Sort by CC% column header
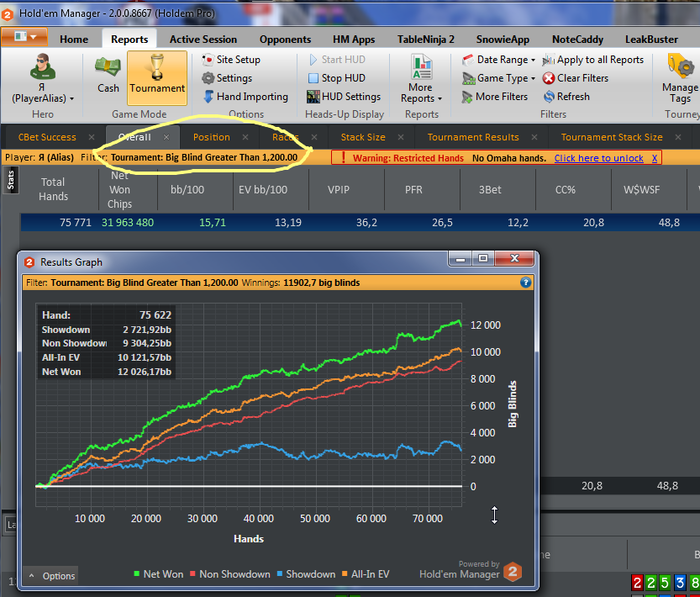 (565, 190)
